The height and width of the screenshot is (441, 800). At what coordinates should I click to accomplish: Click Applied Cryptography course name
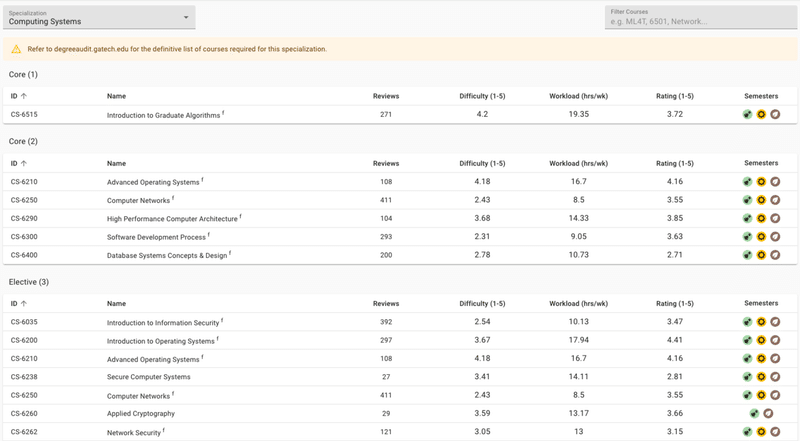click(141, 413)
